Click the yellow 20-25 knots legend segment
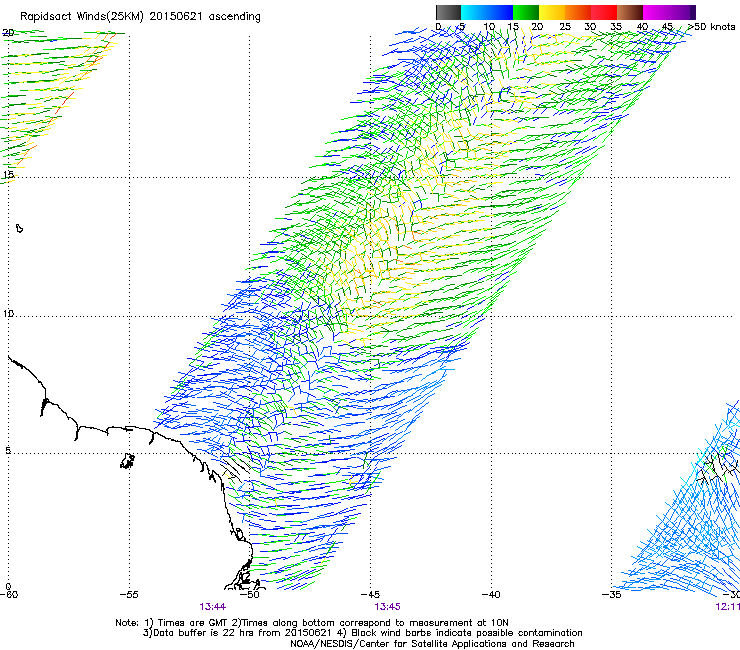 coord(552,12)
